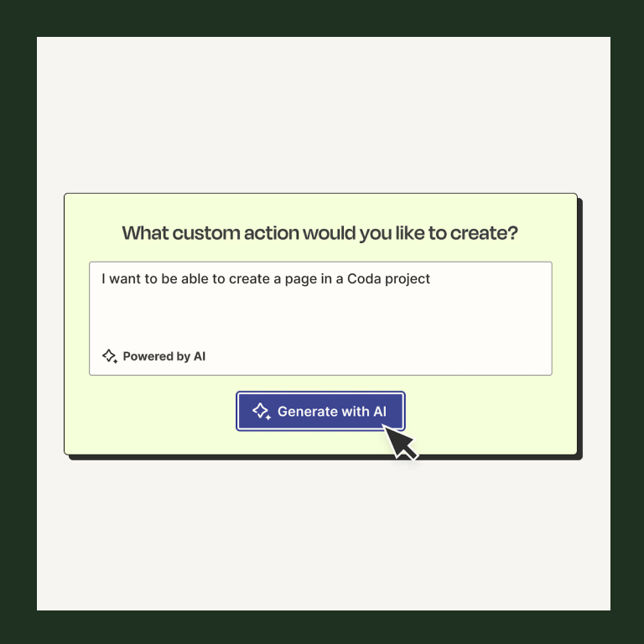Click the Powered by AI sparkle icon
Screen dimensions: 644x644
click(110, 356)
